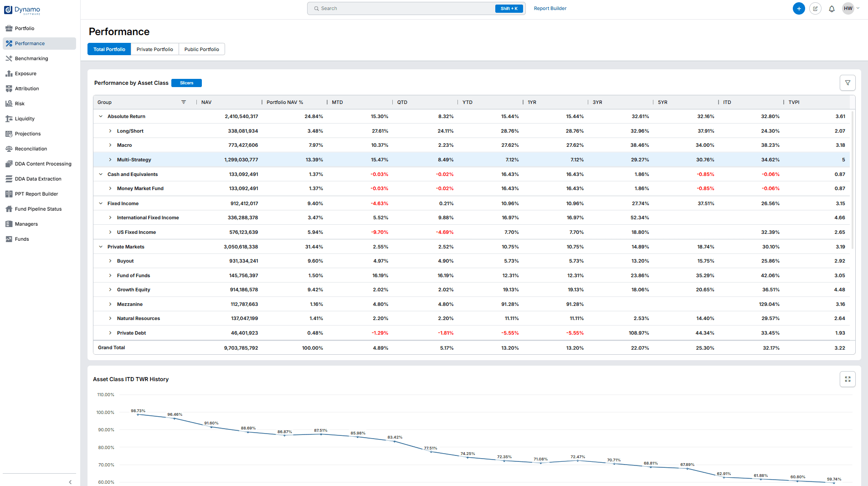Expand the ITD TWR History chart fullscreen
The height and width of the screenshot is (486, 868).
[x=847, y=379]
